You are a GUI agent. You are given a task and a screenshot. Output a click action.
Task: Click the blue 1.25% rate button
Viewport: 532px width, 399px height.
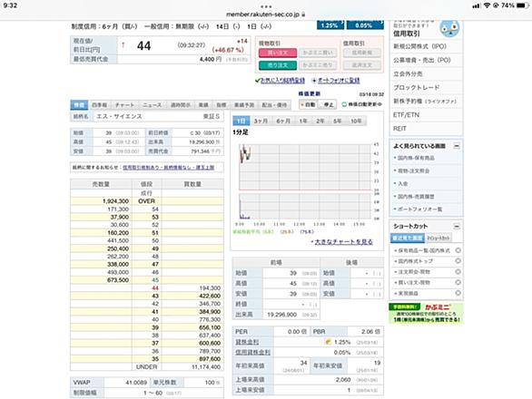tap(330, 25)
